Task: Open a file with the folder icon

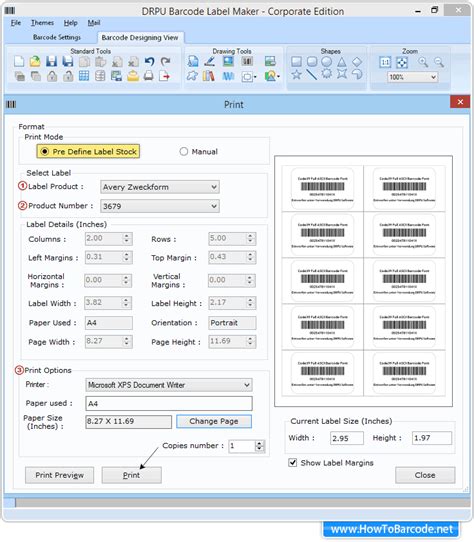Action: 35,62
